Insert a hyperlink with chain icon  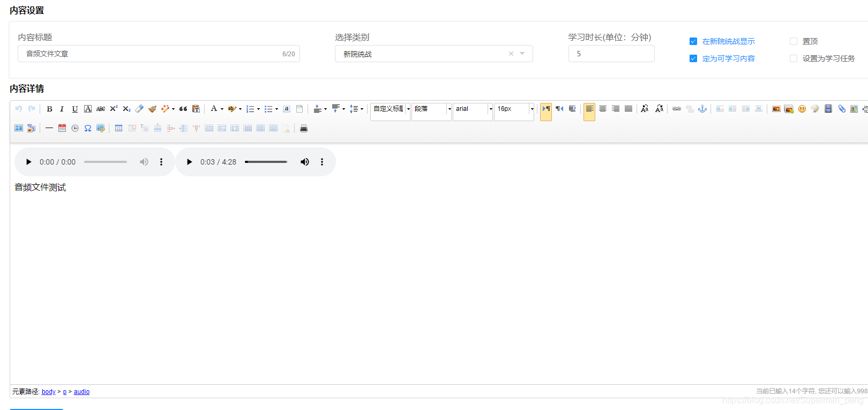point(677,109)
